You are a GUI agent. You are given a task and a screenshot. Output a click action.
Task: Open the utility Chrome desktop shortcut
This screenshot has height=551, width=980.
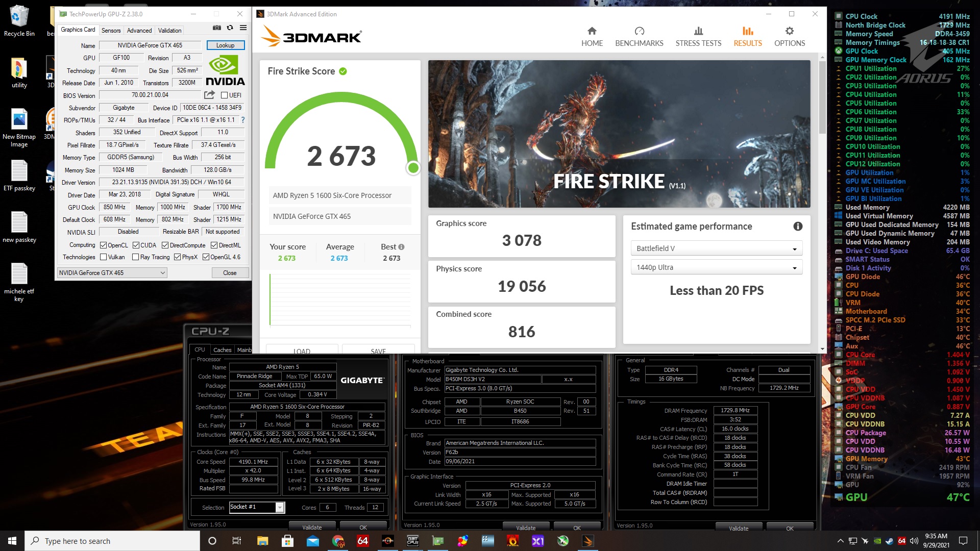(19, 73)
